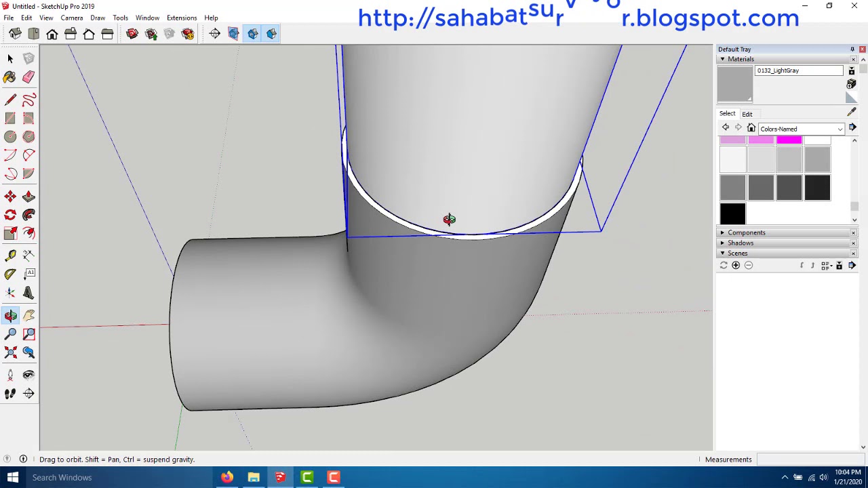Choose the Position Camera tool
Image resolution: width=868 pixels, height=488 pixels.
click(10, 375)
